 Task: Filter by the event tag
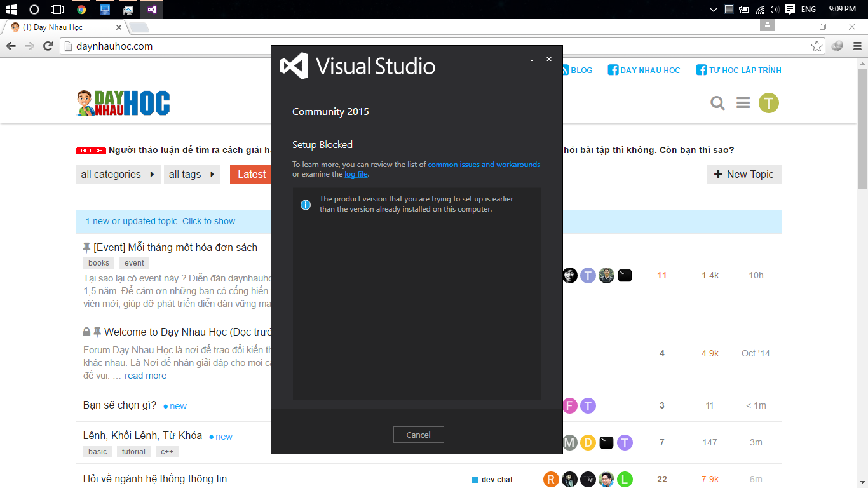click(134, 263)
